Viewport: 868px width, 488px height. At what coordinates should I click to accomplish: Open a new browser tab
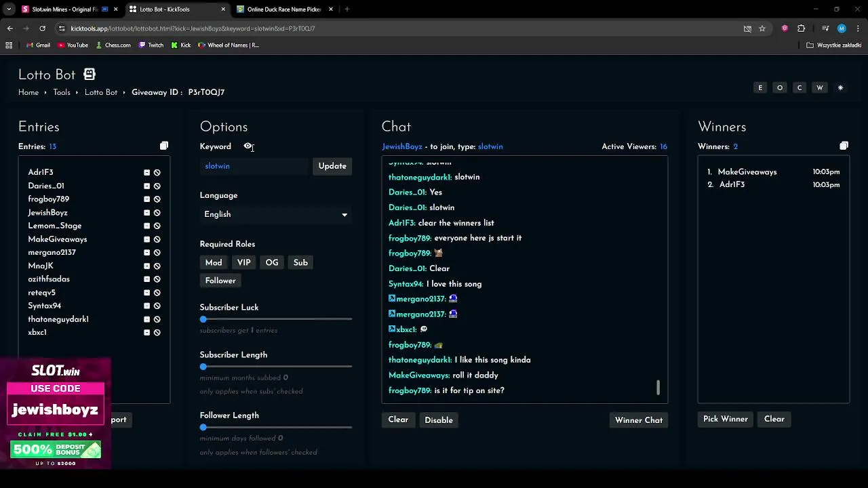coord(347,9)
